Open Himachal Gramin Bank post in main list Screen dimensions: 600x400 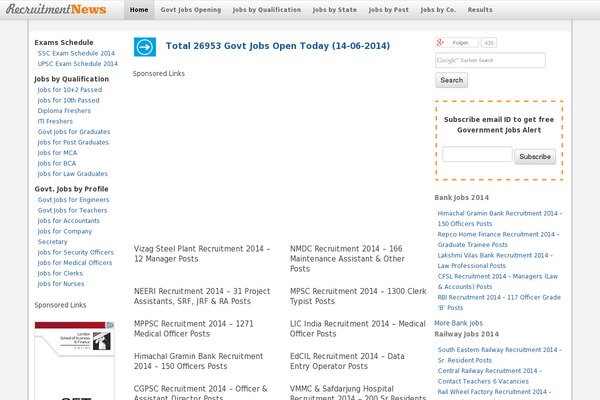click(x=199, y=361)
